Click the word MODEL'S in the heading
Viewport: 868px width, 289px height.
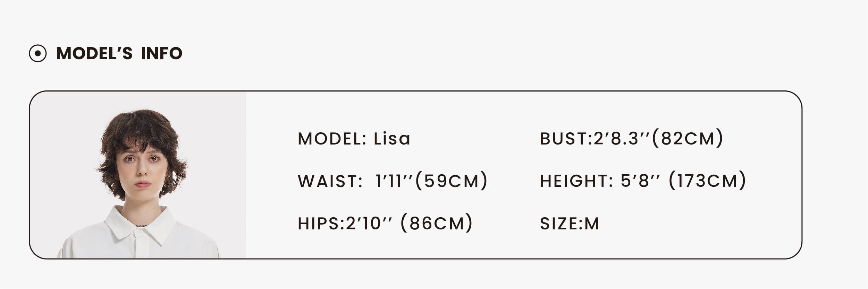coord(94,54)
